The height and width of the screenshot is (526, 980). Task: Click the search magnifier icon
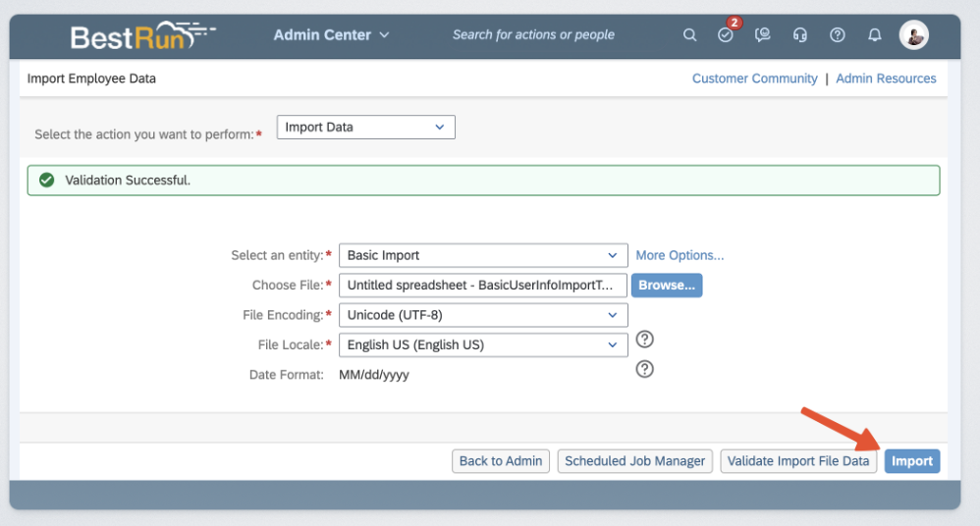pyautogui.click(x=690, y=35)
